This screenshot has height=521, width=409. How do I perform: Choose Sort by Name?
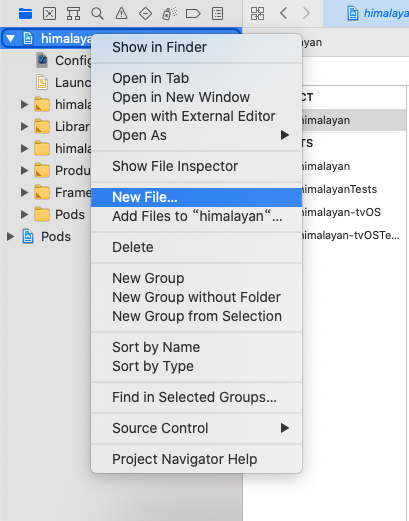click(x=197, y=347)
